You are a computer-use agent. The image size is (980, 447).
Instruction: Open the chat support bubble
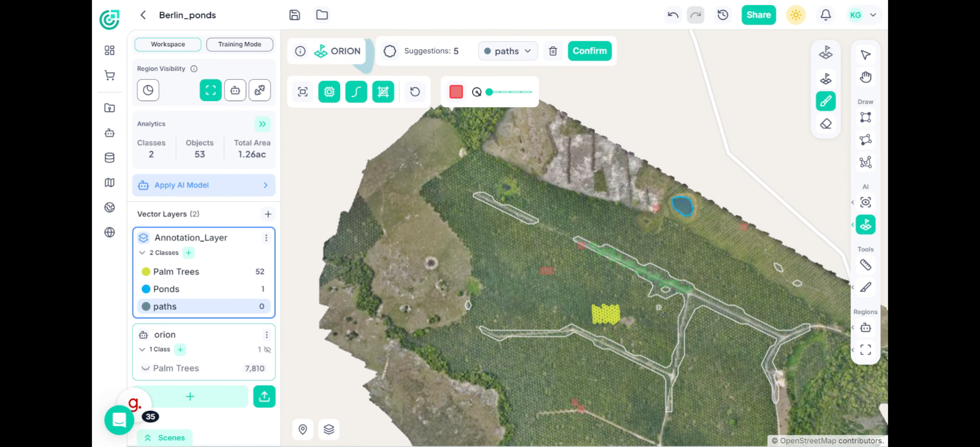click(119, 420)
